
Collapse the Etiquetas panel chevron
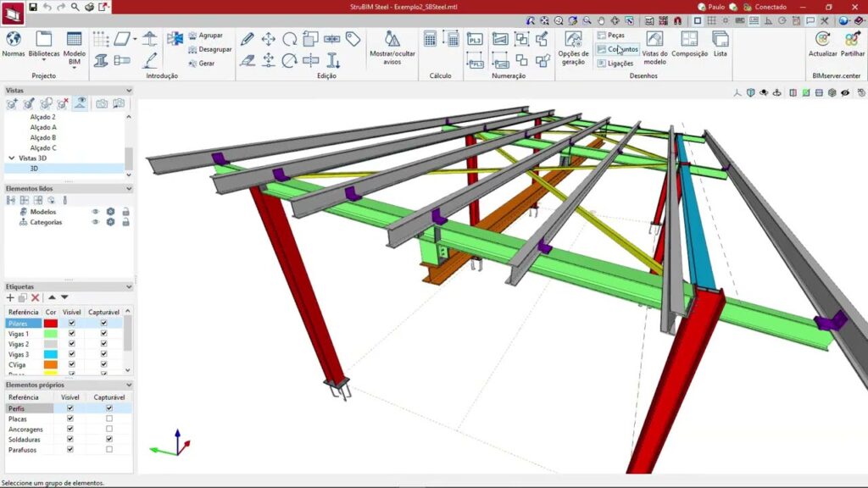tap(129, 287)
